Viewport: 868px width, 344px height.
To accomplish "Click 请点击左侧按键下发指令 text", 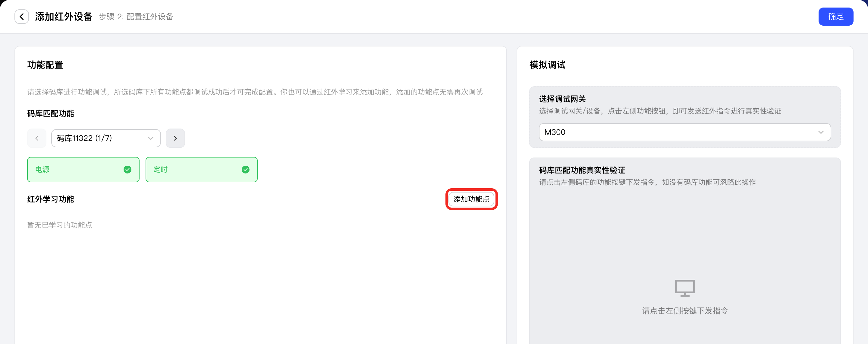I will [685, 311].
